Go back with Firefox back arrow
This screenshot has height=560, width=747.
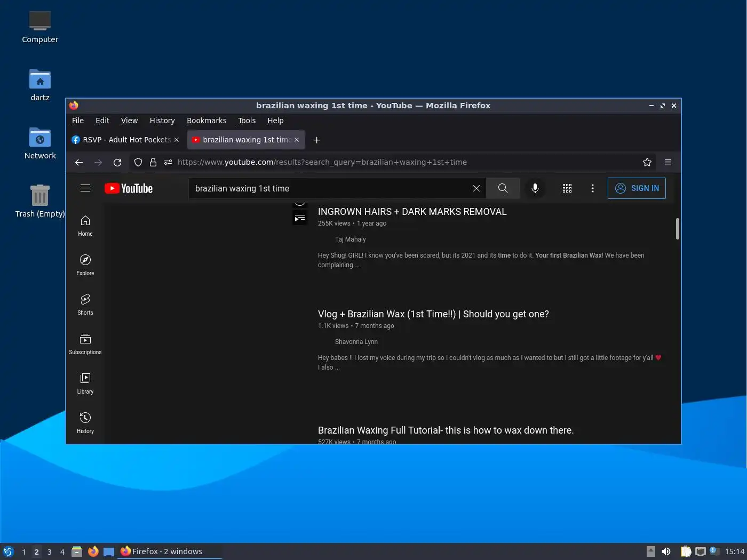[x=79, y=162]
